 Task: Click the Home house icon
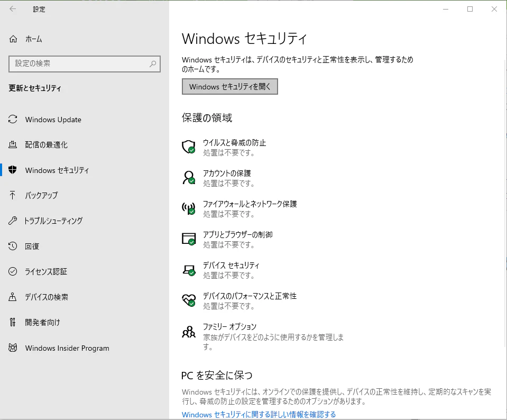(13, 39)
